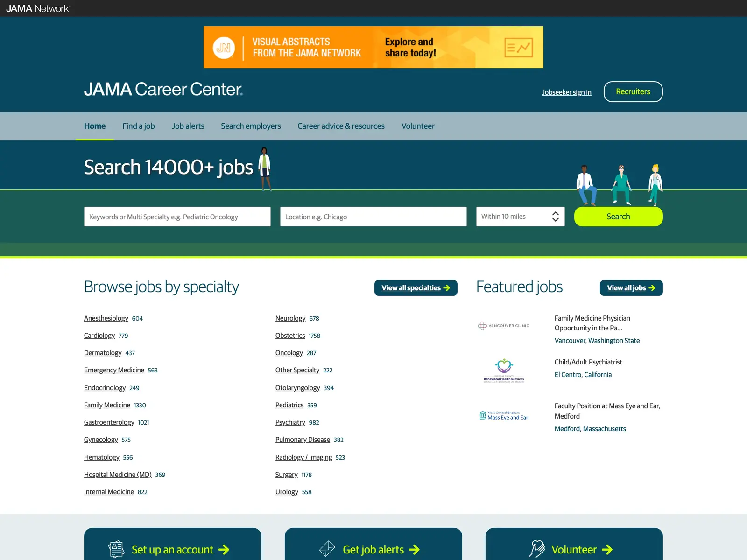
Task: Open Family Medicine jobs link
Action: click(107, 405)
